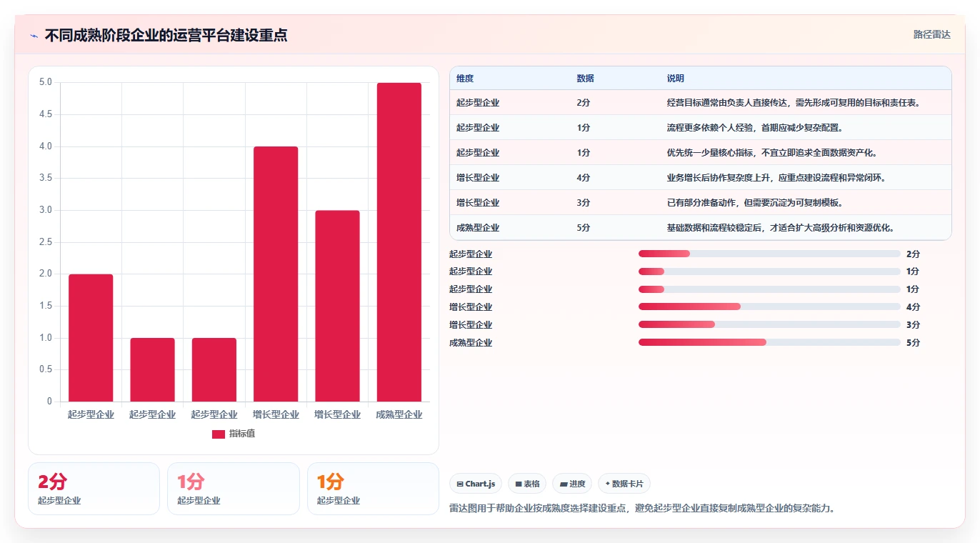This screenshot has width=980, height=543.
Task: Toggle the 指标值 legend item
Action: 234,434
